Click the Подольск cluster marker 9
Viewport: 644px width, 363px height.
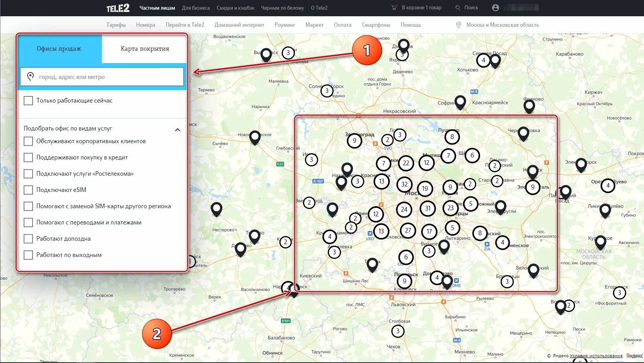(x=405, y=281)
